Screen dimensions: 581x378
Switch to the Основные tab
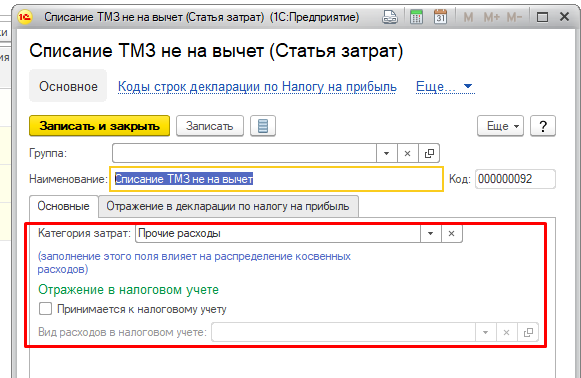pyautogui.click(x=63, y=206)
